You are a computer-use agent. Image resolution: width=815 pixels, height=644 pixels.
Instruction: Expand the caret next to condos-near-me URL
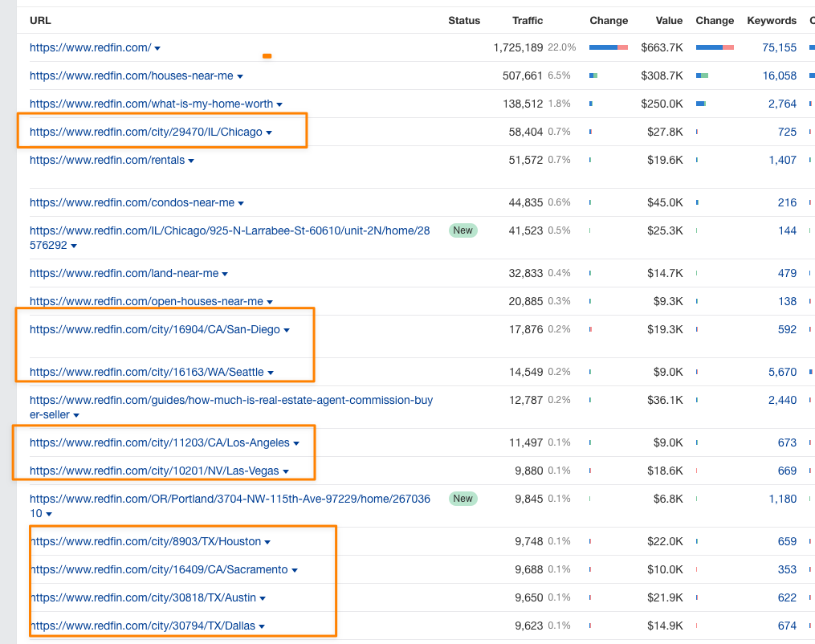[x=241, y=203]
